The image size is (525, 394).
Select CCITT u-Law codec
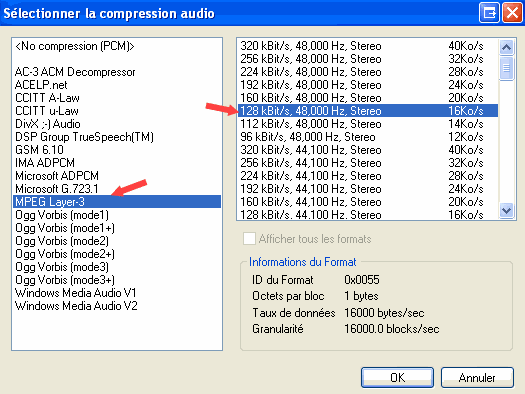[117, 111]
